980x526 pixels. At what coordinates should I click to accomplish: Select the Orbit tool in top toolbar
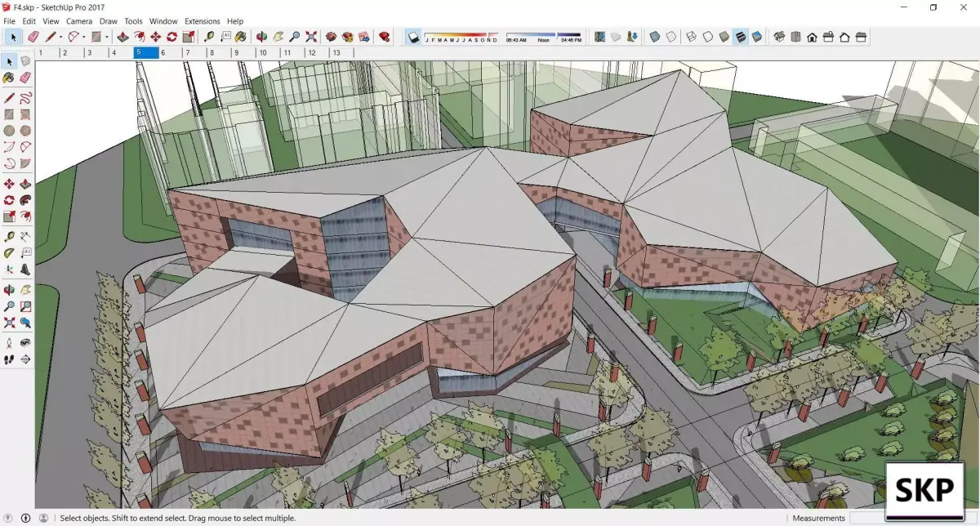coord(261,37)
